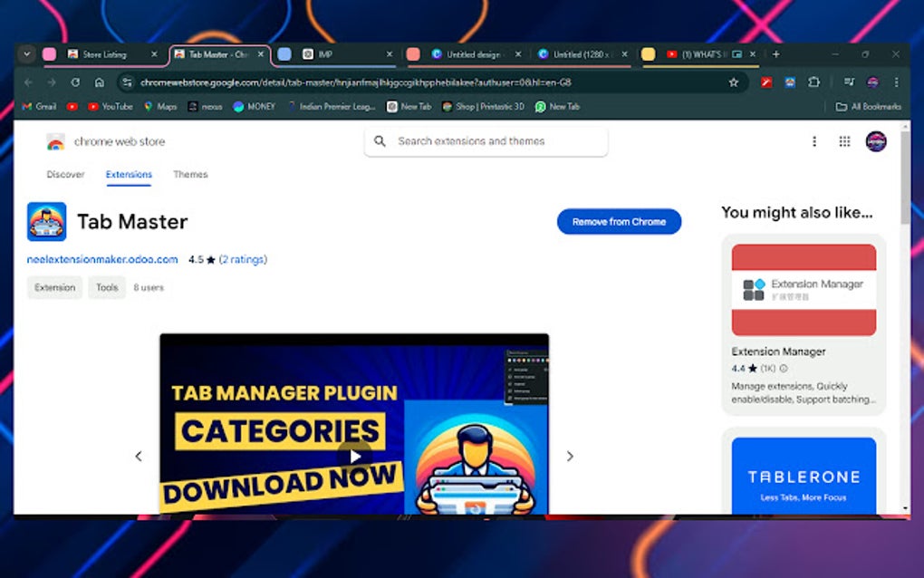This screenshot has width=924, height=578.
Task: Reload the page using the refresh icon
Action: [75, 82]
